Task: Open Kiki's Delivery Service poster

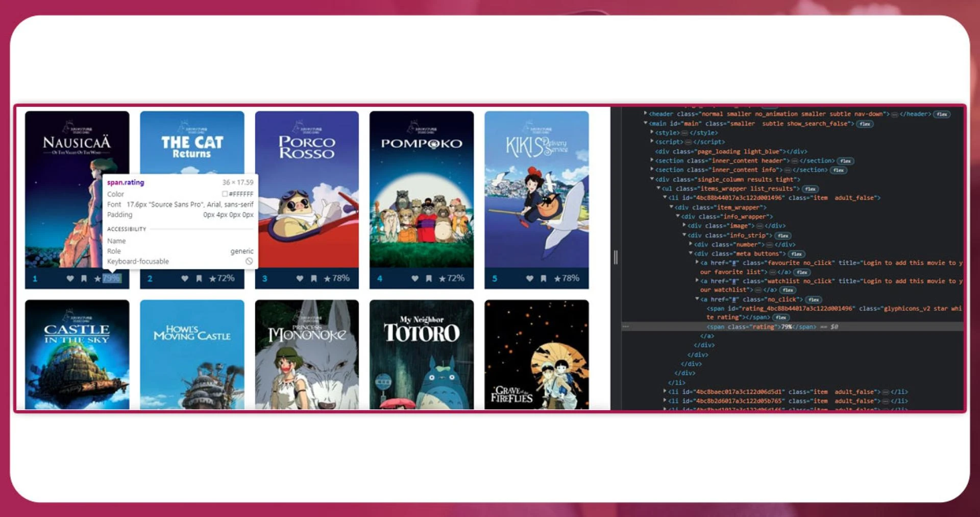Action: coord(536,189)
